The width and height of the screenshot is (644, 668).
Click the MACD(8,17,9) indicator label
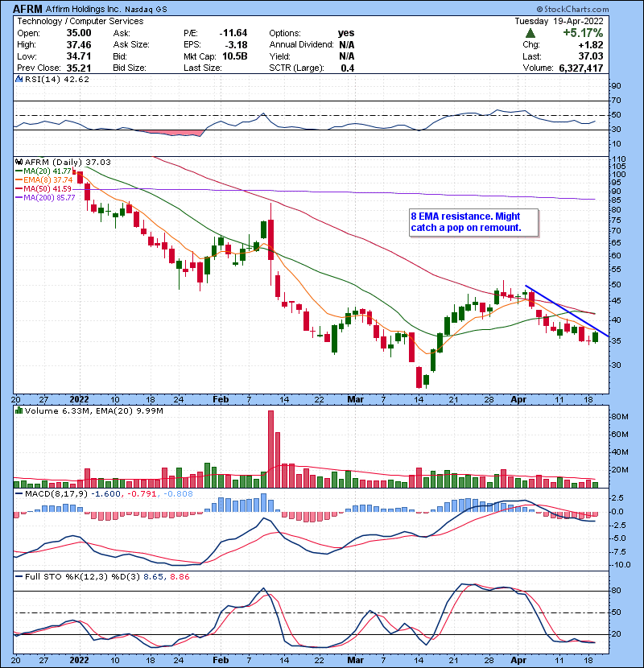click(56, 494)
